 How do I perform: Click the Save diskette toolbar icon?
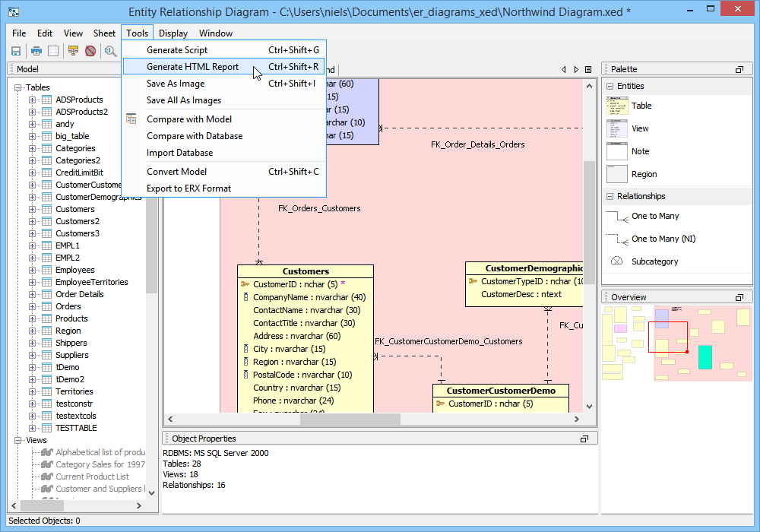[x=16, y=51]
